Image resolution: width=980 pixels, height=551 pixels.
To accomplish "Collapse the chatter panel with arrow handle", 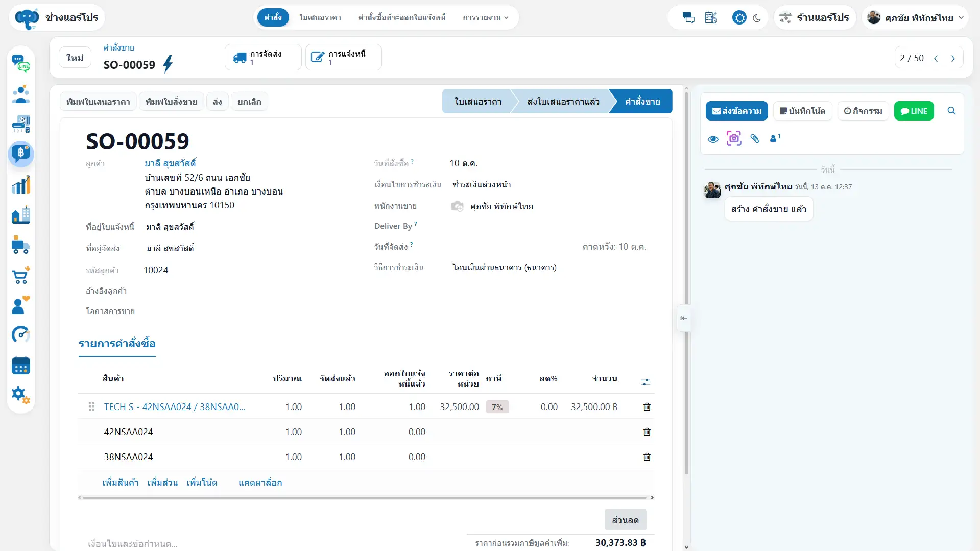I will tap(683, 318).
